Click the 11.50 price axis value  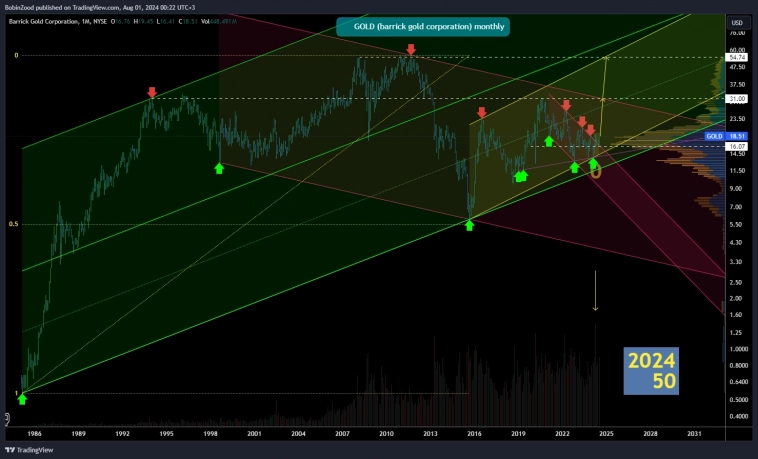point(737,171)
